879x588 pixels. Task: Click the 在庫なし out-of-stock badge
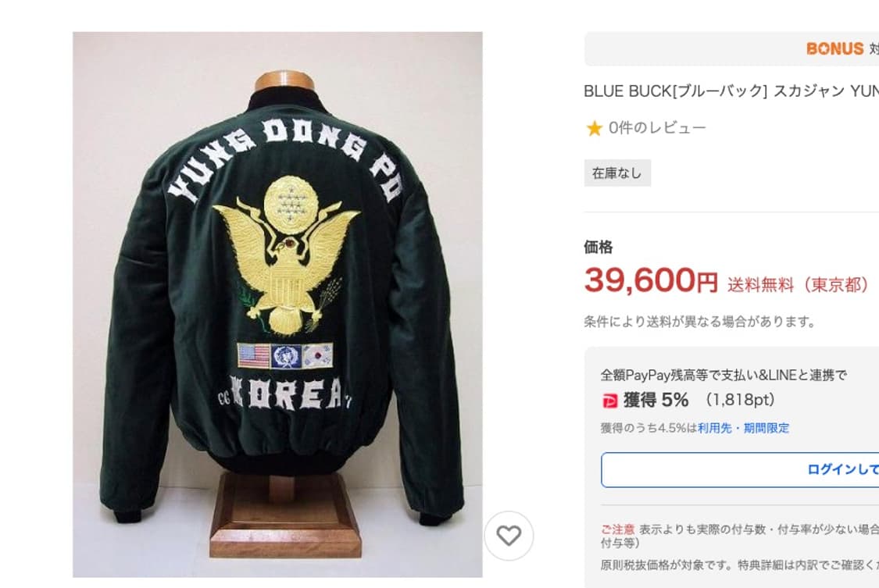coord(617,173)
